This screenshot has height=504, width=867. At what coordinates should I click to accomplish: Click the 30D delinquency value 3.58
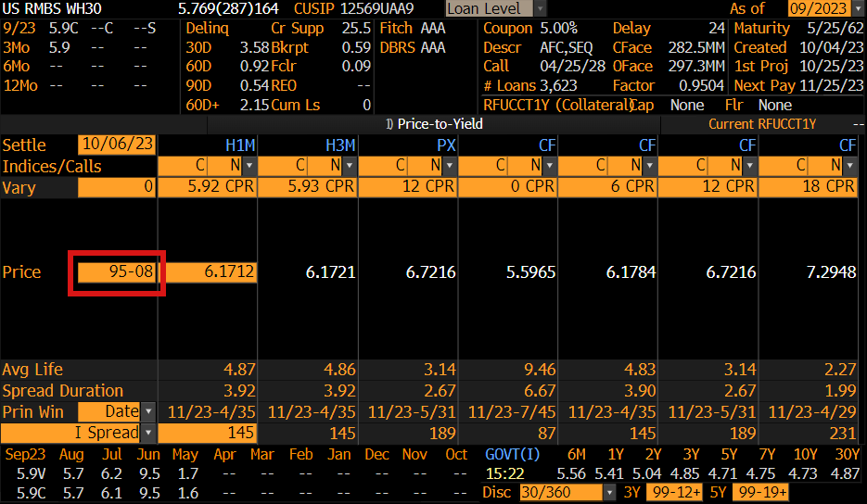(254, 47)
